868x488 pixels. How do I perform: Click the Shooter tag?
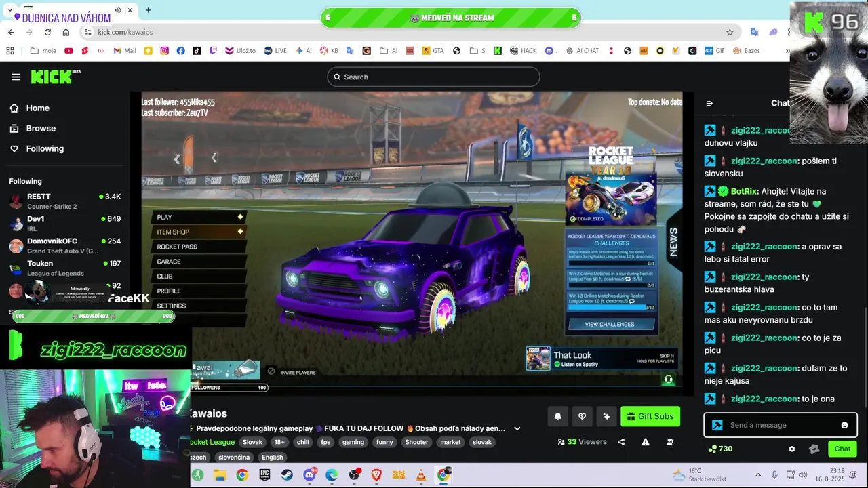tap(416, 442)
